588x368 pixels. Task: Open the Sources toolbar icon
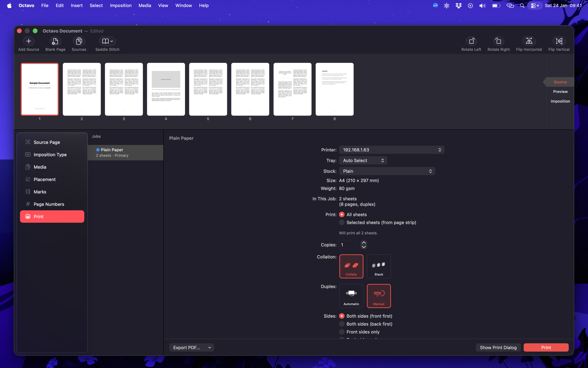point(79,41)
